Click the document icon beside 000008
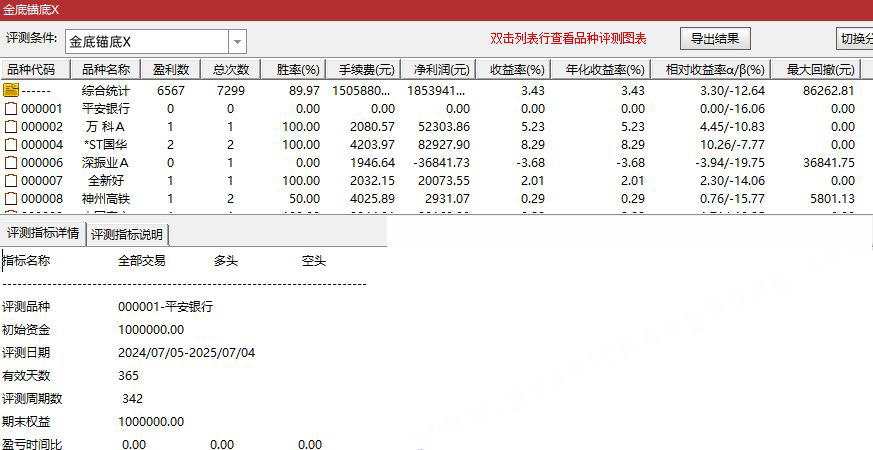The height and width of the screenshot is (450, 873). 11,198
